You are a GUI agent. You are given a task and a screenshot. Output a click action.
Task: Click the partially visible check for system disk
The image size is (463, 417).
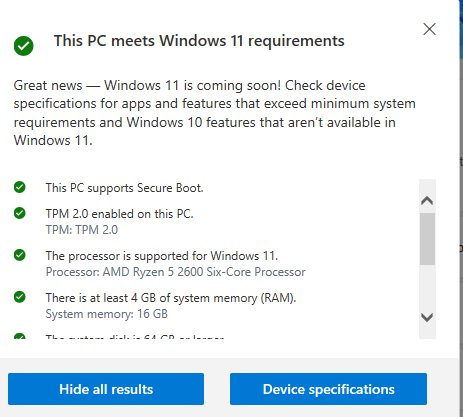point(20,336)
